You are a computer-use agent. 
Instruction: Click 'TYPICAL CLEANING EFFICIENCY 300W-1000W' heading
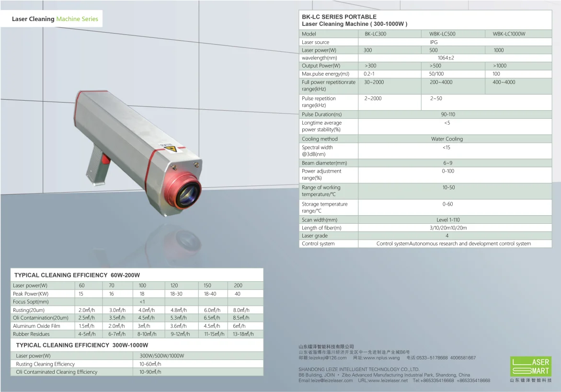coord(82,345)
